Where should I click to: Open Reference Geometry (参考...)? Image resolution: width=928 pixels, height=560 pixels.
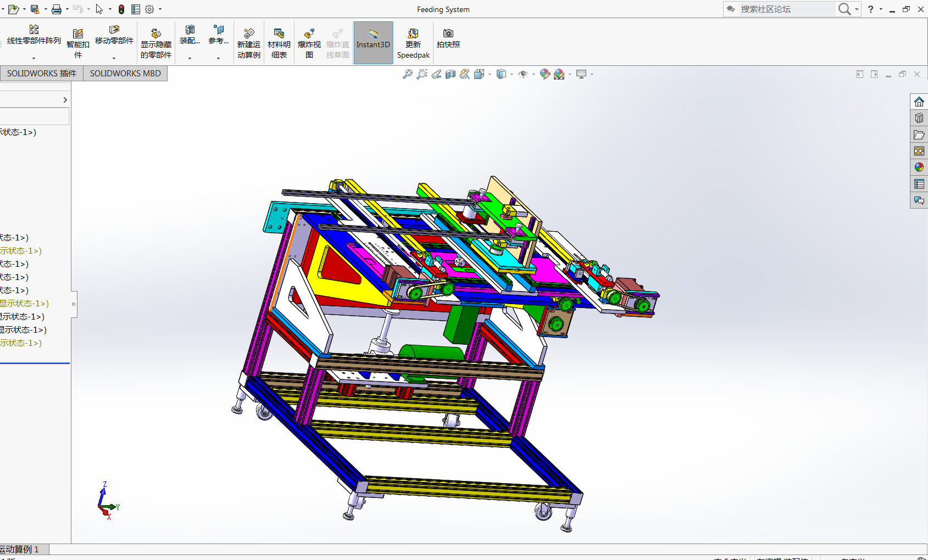(218, 35)
